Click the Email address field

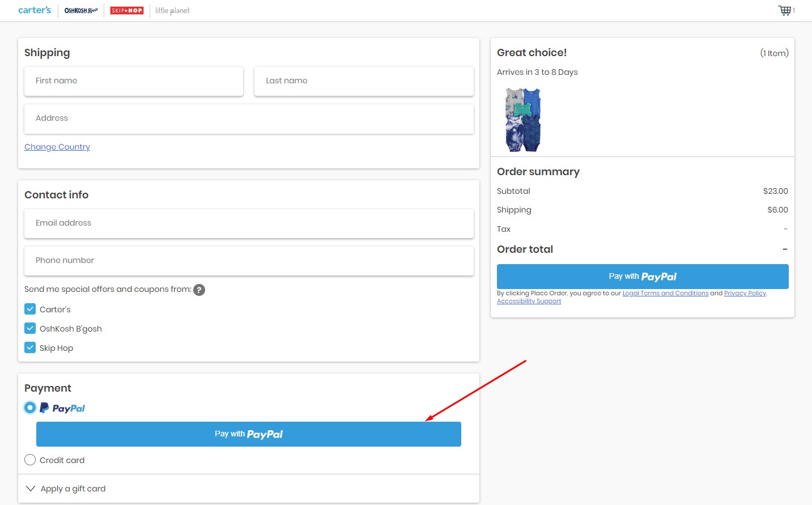tap(249, 223)
